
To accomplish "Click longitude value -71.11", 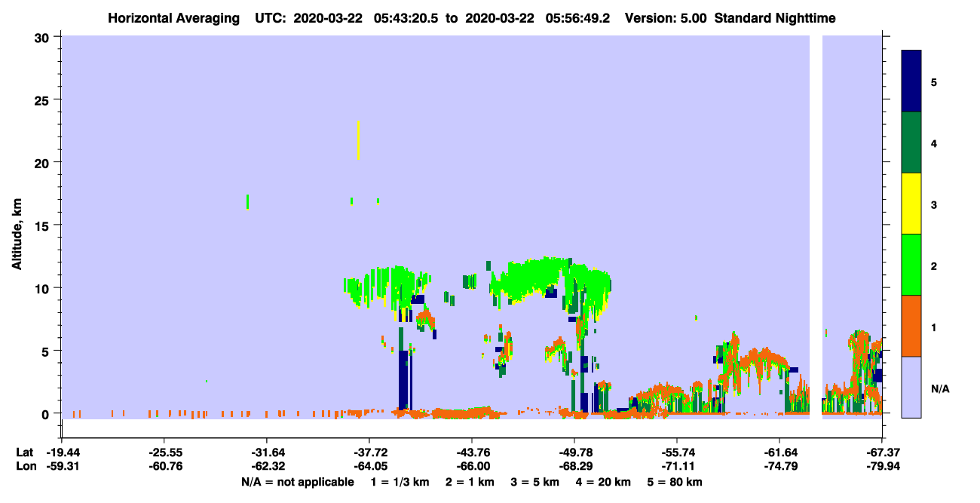I will click(677, 465).
